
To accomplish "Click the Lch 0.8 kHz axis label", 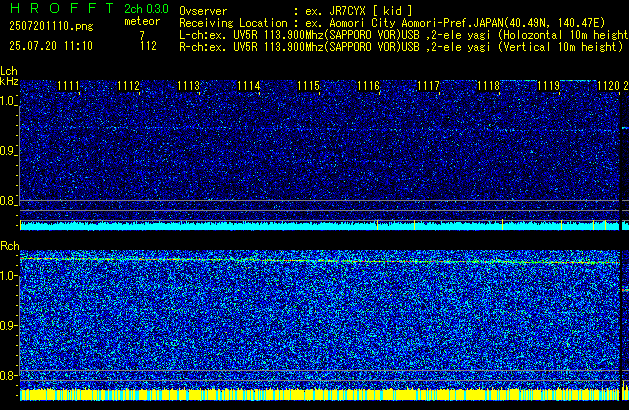I will 8,201.
